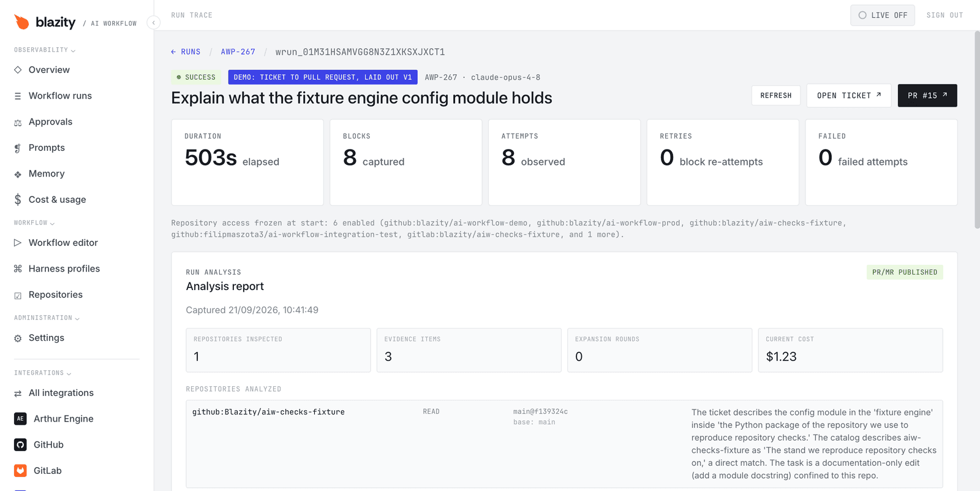Open the AWP-267 breadcrumb link

coord(238,52)
